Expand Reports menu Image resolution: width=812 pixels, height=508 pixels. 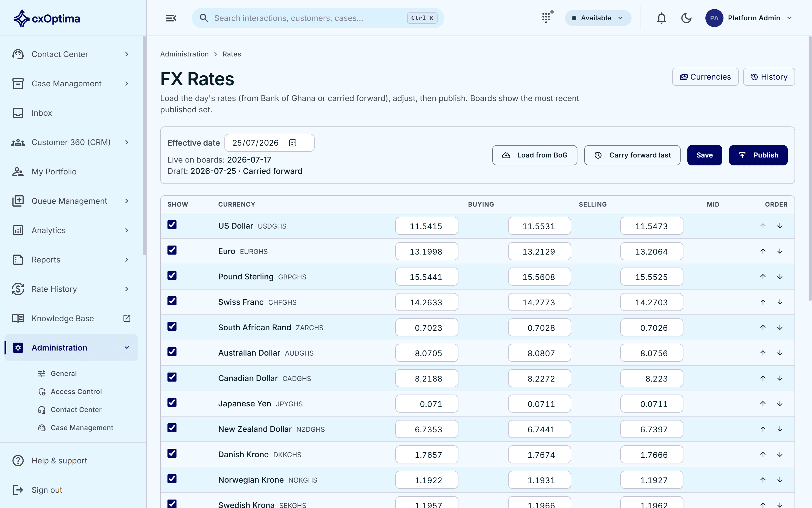click(71, 259)
